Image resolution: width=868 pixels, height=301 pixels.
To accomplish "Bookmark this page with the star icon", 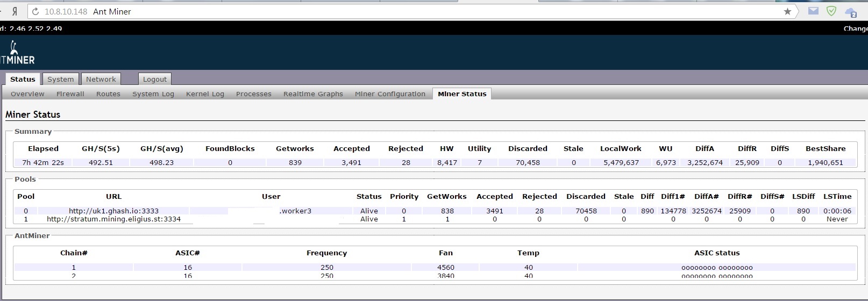I will point(787,11).
